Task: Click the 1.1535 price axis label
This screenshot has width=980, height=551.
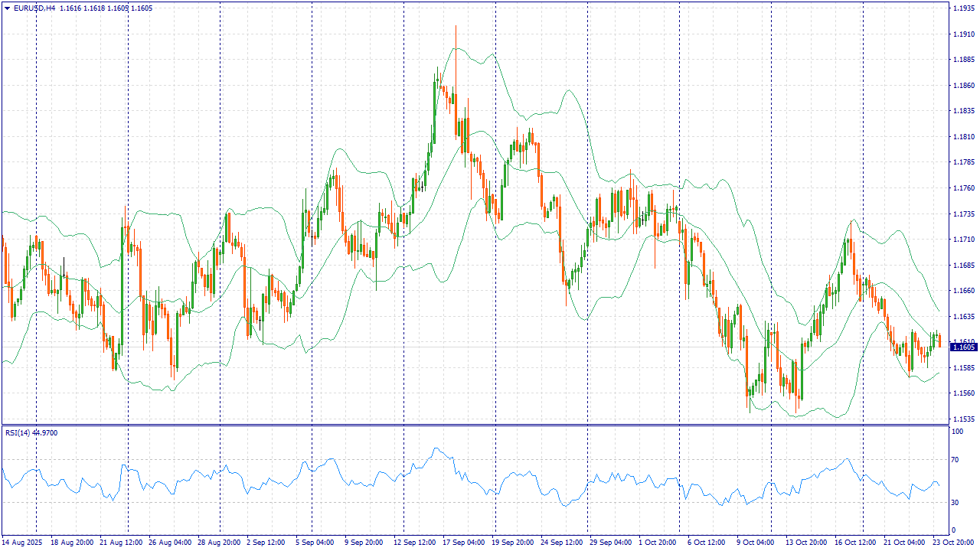Action: 963,419
